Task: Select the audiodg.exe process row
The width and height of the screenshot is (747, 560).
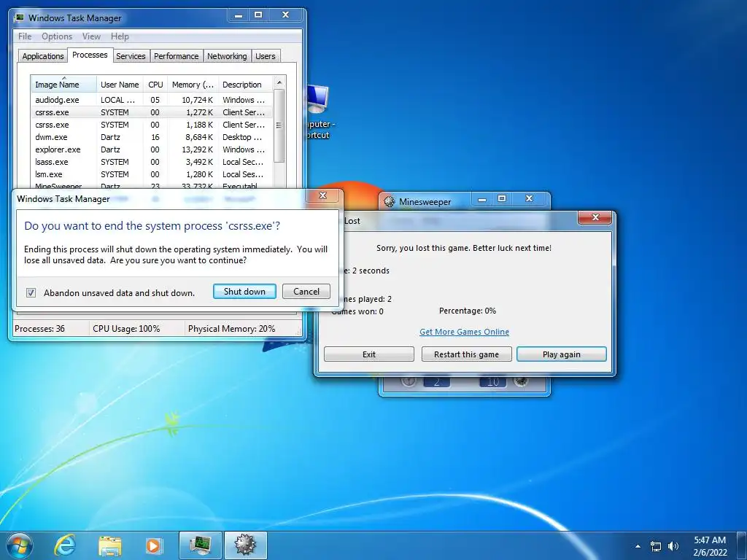Action: (152, 100)
